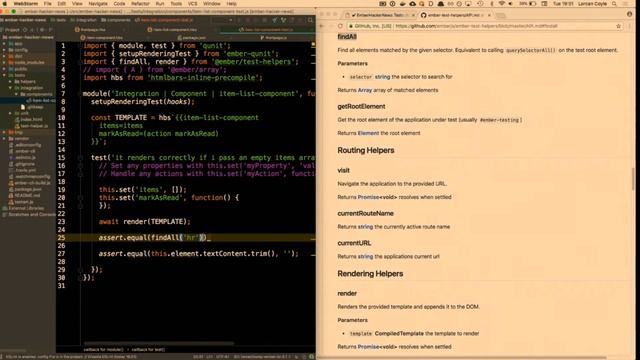Open External Libraries node

[24, 208]
